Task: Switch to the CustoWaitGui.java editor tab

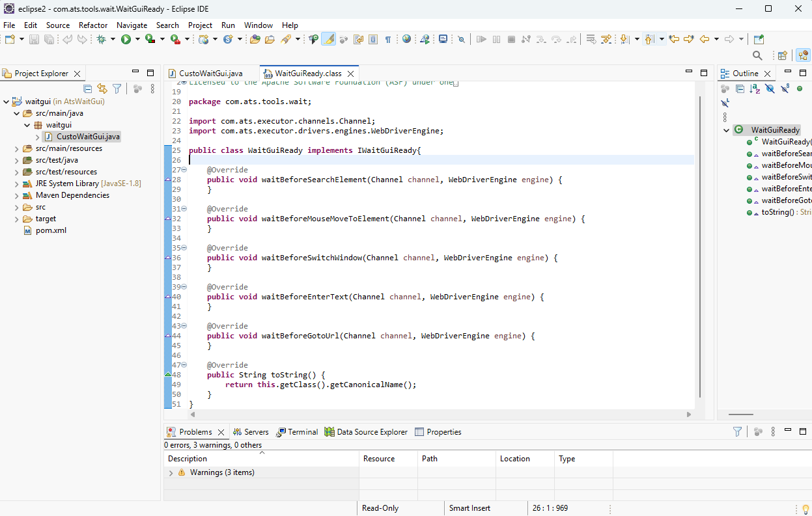Action: 211,74
